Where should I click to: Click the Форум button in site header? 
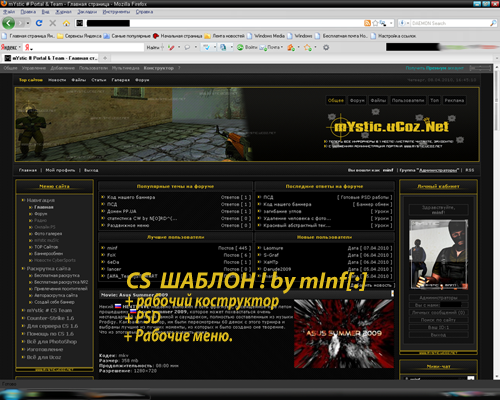(x=357, y=100)
